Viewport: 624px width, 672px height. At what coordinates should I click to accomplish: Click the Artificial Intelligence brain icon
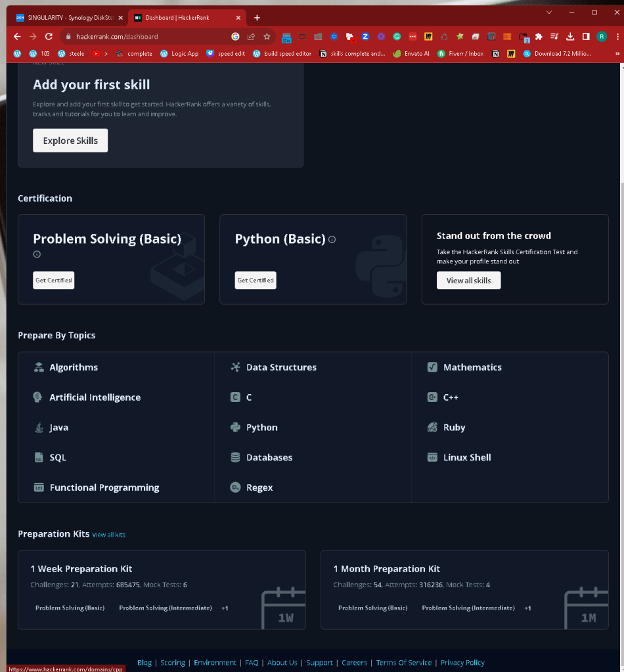[37, 397]
